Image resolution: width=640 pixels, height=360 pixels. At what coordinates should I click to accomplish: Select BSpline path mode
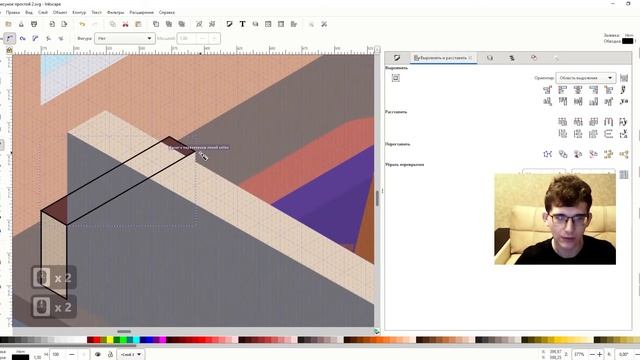[35, 38]
